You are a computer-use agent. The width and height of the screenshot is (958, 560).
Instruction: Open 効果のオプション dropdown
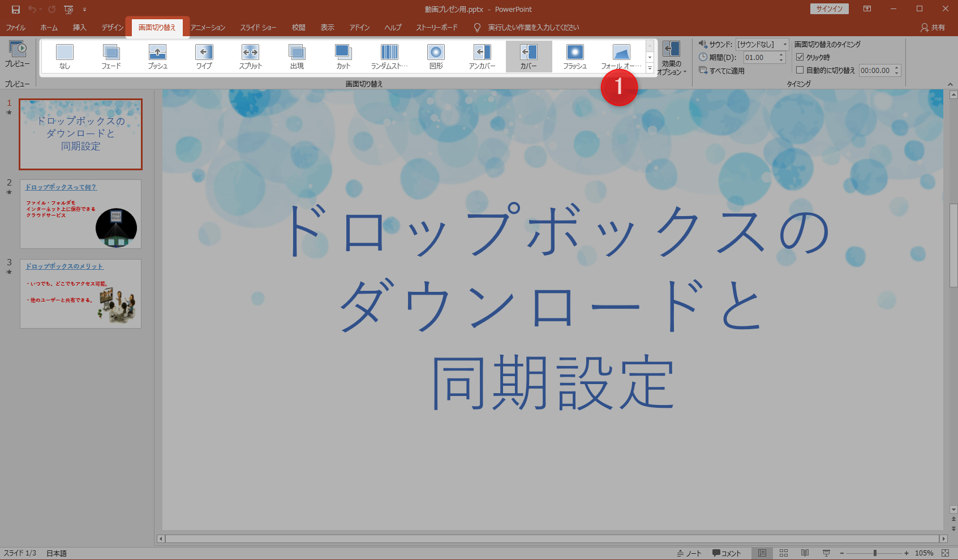point(672,58)
